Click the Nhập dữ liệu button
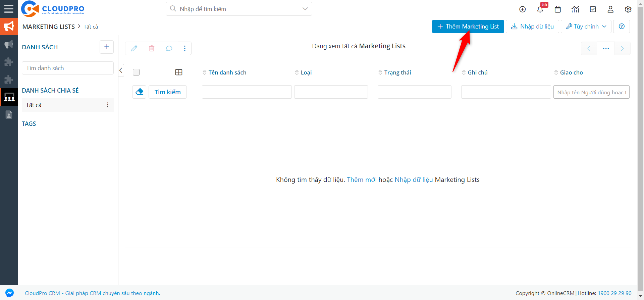644x300 pixels. 532,27
